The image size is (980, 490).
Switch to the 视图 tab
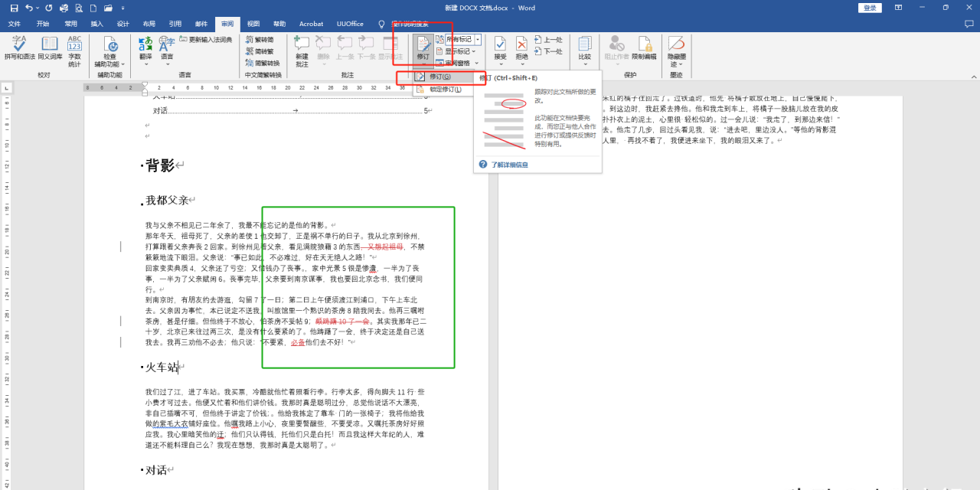253,24
